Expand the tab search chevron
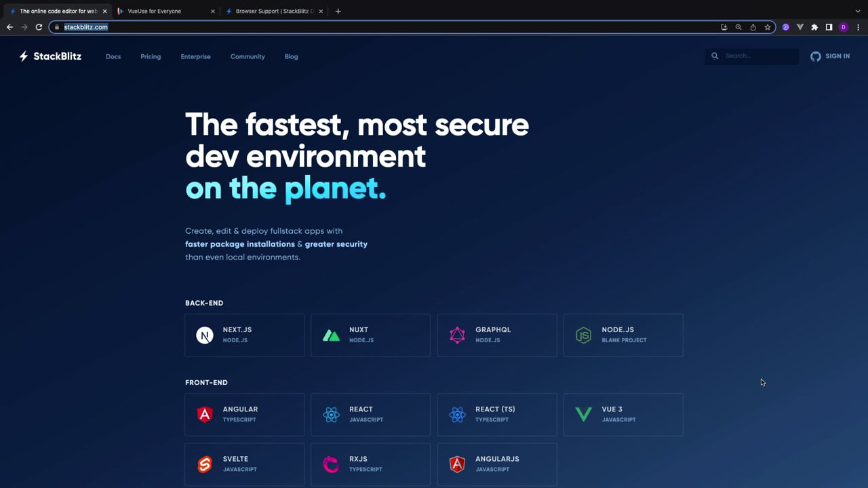Viewport: 868px width, 488px height. [858, 11]
